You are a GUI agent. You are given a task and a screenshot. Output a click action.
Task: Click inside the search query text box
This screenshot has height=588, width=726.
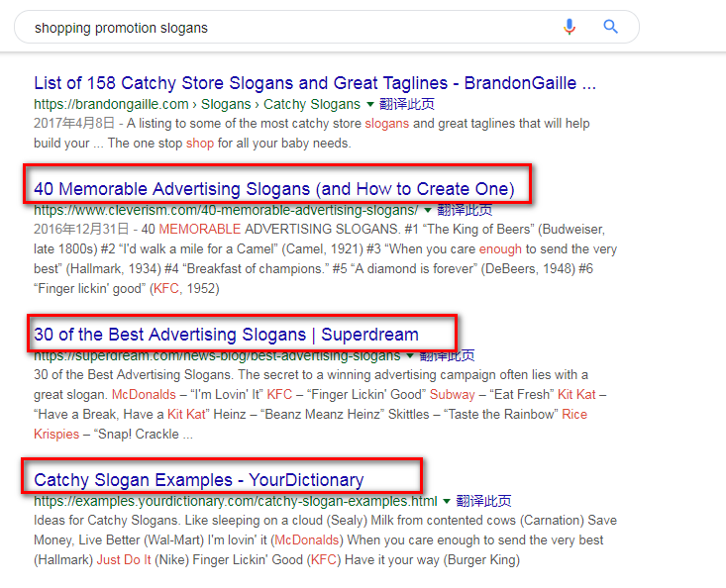pos(292,28)
